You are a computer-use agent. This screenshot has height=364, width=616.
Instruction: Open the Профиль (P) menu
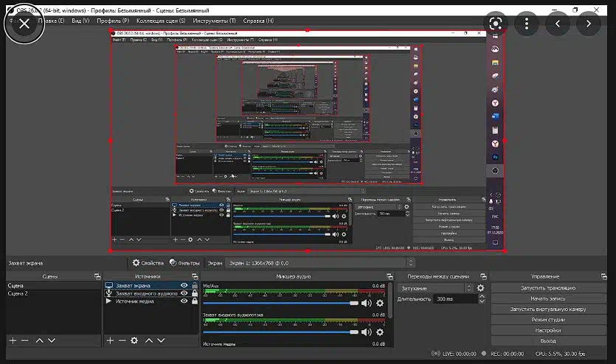point(113,21)
